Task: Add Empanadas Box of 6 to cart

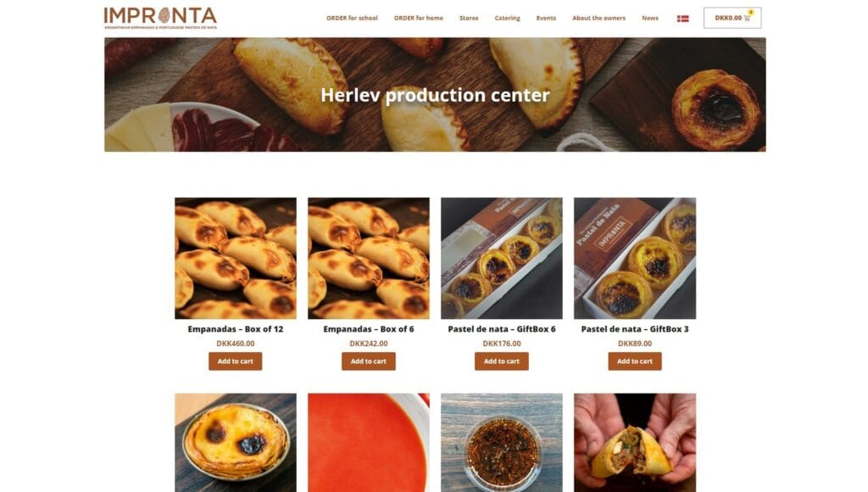Action: (x=368, y=361)
